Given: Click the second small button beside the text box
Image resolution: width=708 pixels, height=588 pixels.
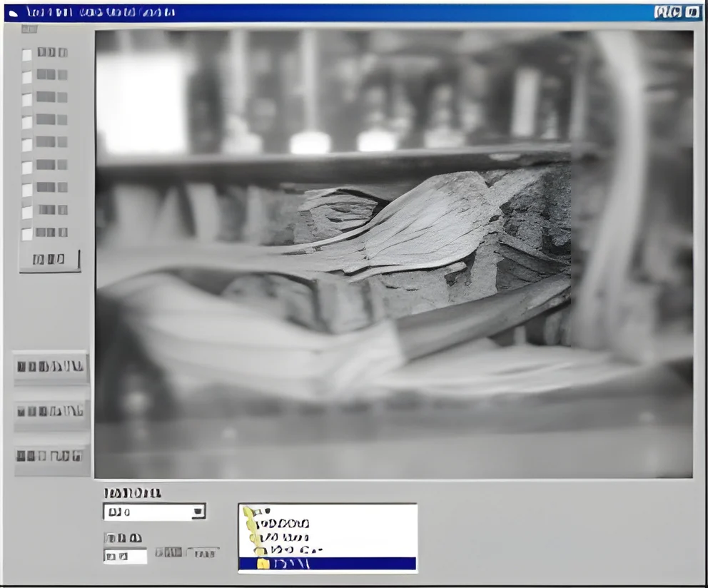Looking at the screenshot, I should coord(202,553).
